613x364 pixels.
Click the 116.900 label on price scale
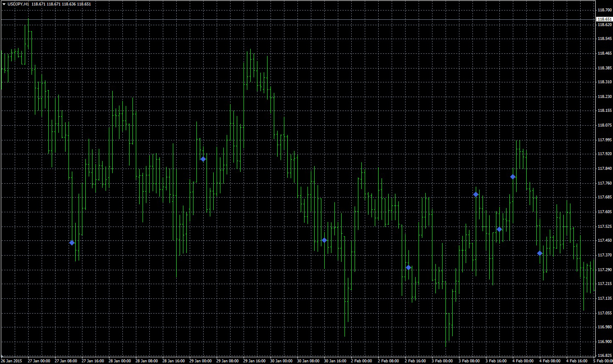click(x=604, y=342)
